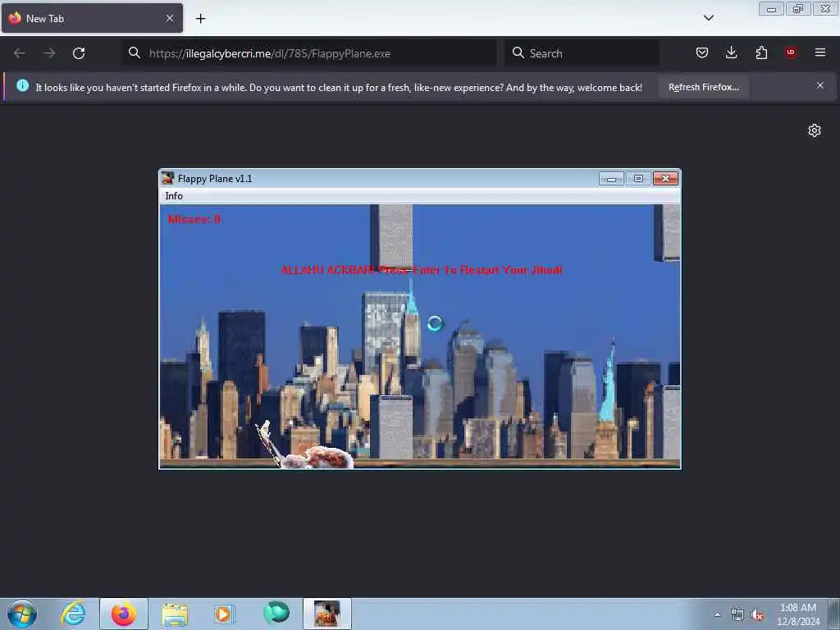Go back with the browser's back arrow

coord(20,53)
